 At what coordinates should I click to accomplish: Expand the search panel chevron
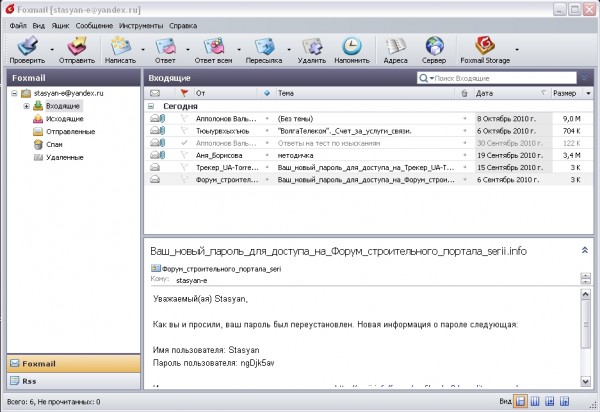click(585, 78)
